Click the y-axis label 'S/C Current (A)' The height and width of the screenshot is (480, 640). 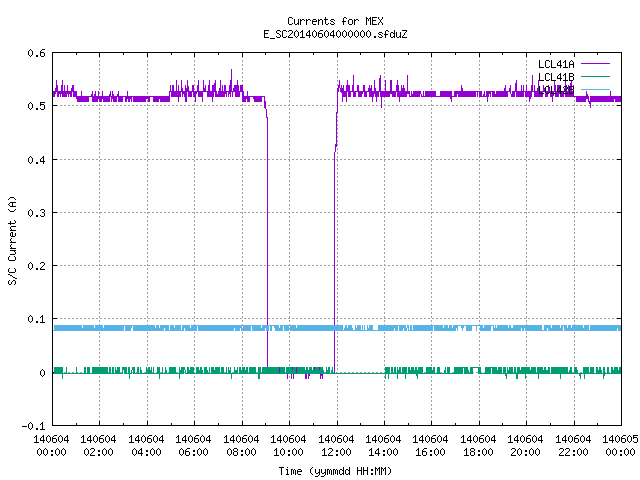(13, 240)
